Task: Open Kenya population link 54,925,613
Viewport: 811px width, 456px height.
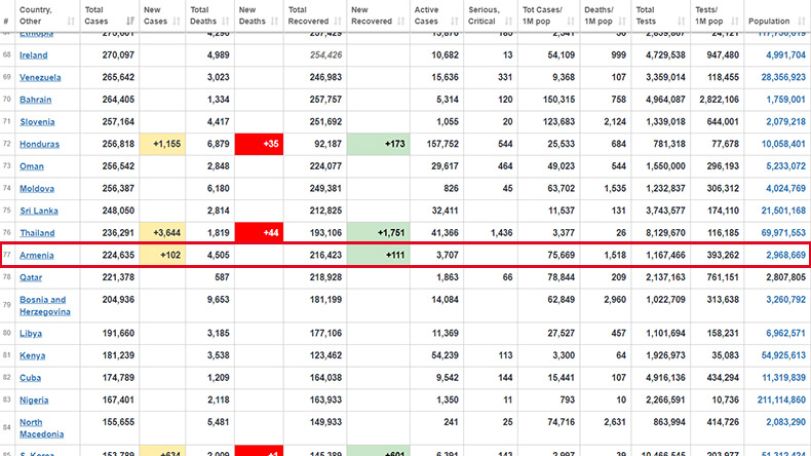Action: point(783,356)
